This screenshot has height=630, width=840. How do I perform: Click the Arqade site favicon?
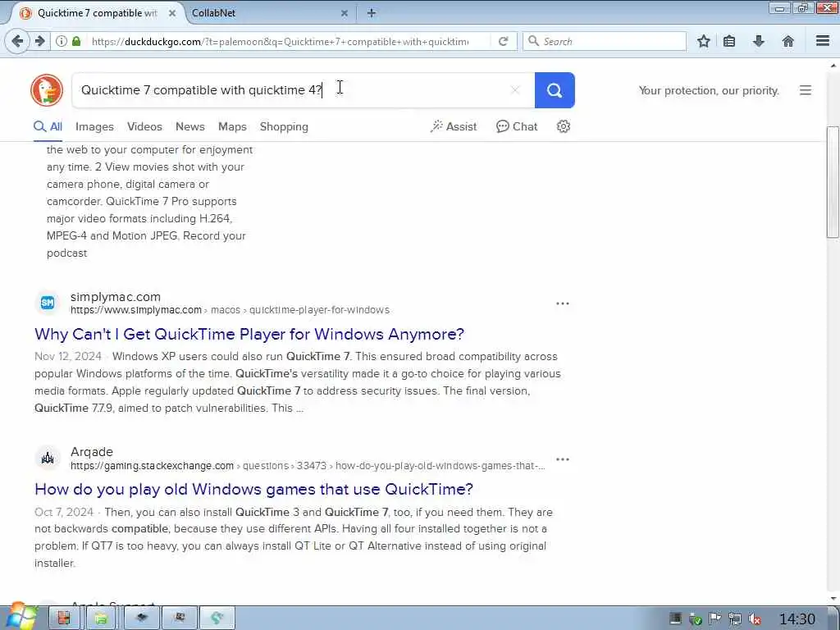point(47,459)
